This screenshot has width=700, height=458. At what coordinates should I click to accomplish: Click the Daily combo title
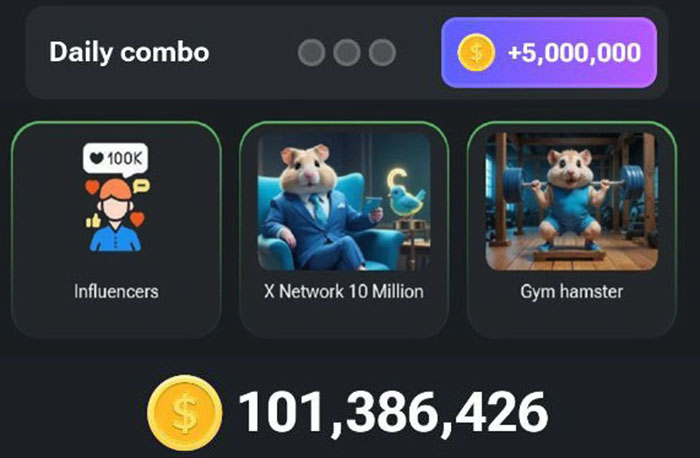click(x=129, y=53)
